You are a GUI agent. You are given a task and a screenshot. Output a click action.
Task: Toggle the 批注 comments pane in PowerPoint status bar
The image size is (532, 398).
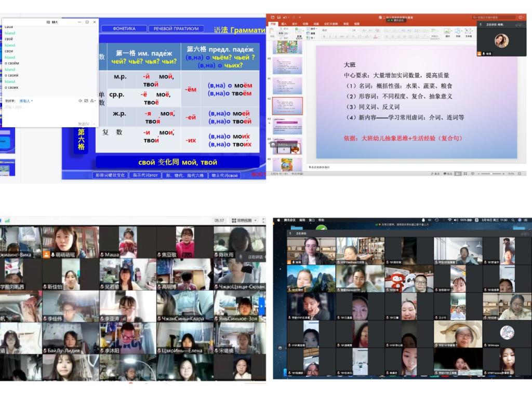pyautogui.click(x=448, y=174)
